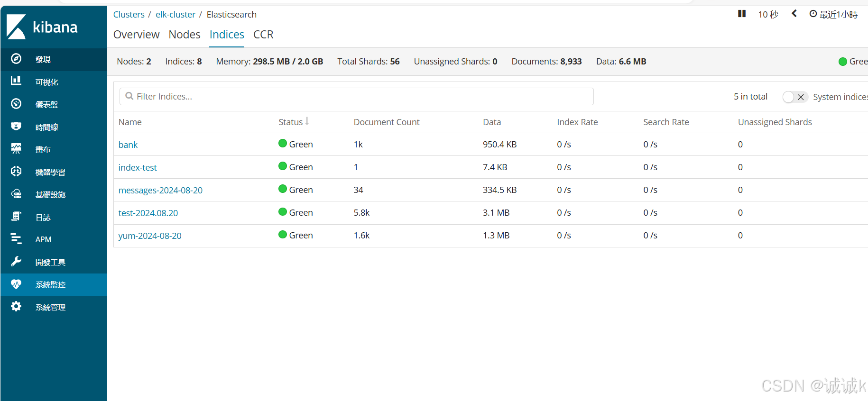Select 發現 in the sidebar

[43, 59]
